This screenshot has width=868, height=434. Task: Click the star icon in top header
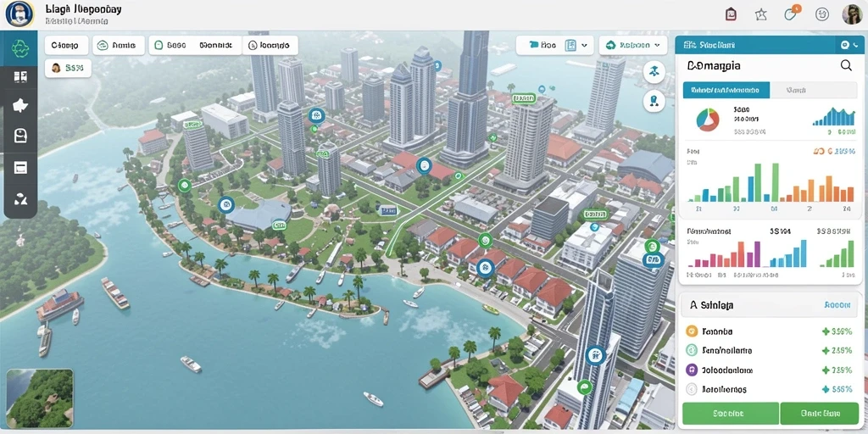[761, 15]
